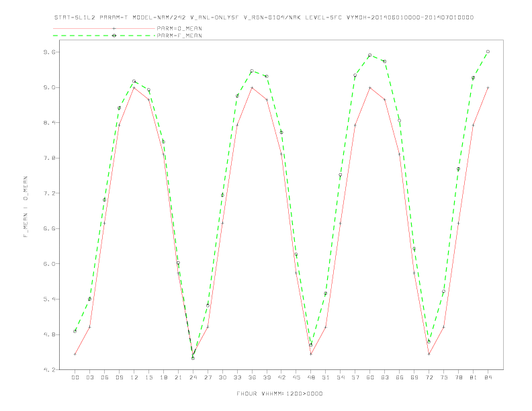Click x-axis tick label 30
This screenshot has width=532, height=411.
click(x=222, y=377)
